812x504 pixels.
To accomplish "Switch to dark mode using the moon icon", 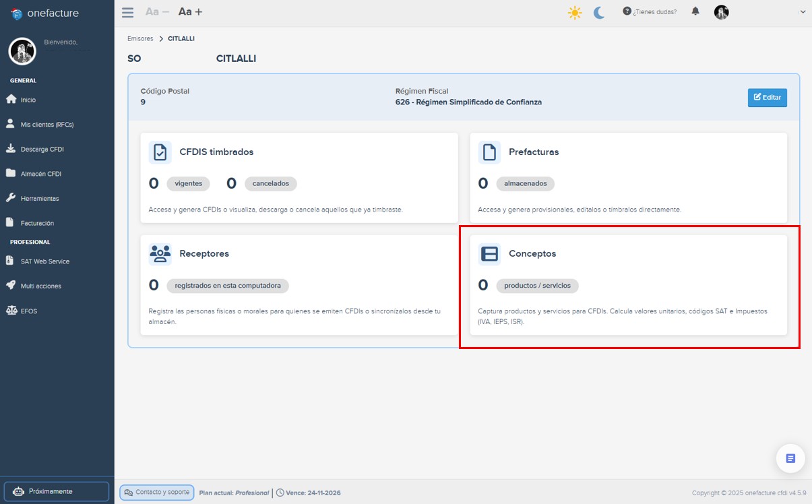I will [598, 11].
